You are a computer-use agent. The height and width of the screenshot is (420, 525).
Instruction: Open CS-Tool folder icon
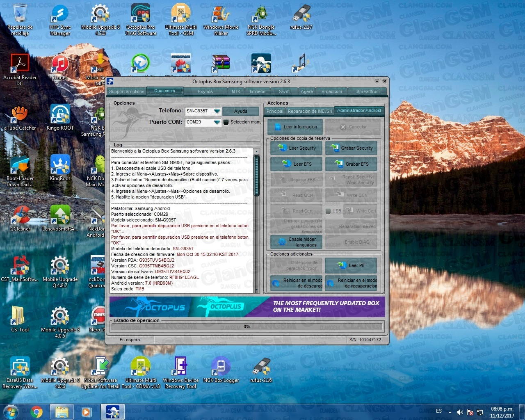(x=20, y=319)
